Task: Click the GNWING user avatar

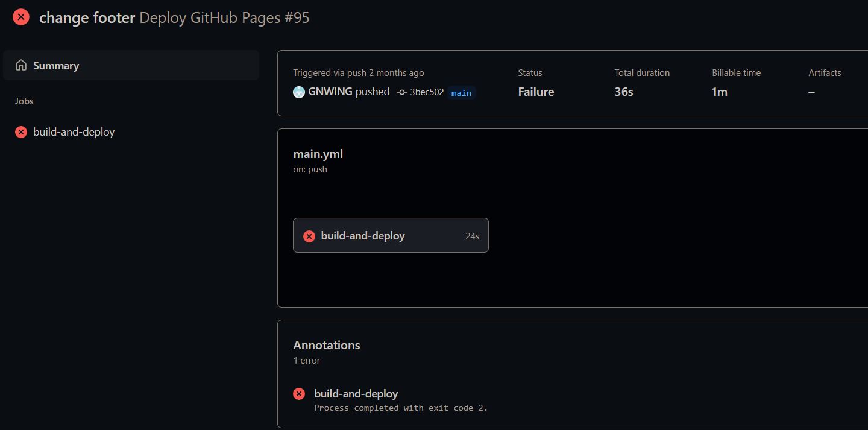Action: [299, 92]
